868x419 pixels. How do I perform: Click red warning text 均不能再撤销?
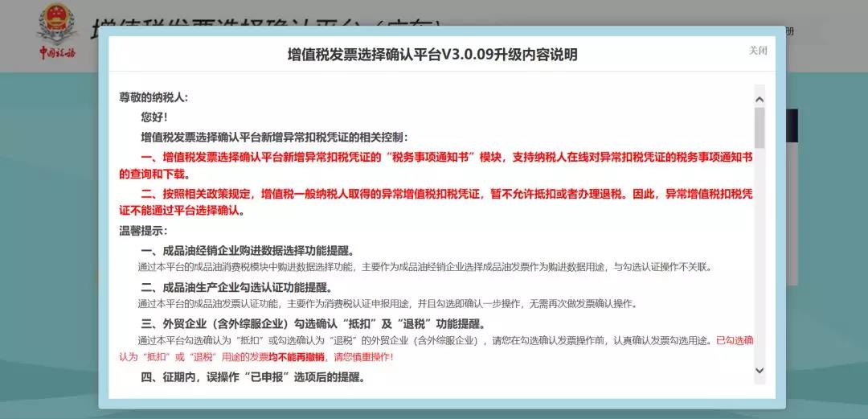[296, 357]
